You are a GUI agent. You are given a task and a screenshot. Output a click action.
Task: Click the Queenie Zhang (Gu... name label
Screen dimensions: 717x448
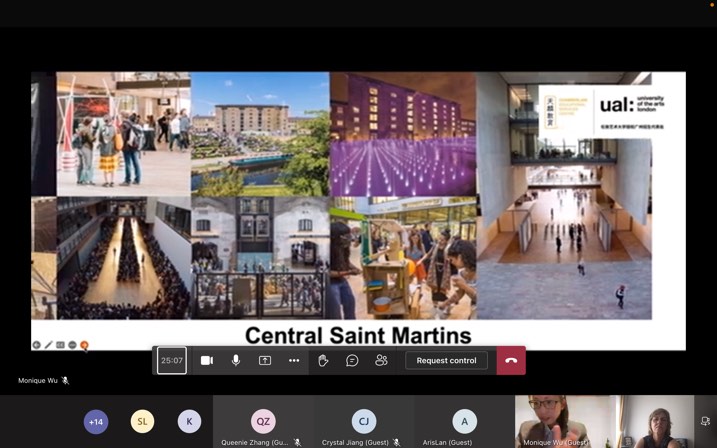(x=255, y=443)
